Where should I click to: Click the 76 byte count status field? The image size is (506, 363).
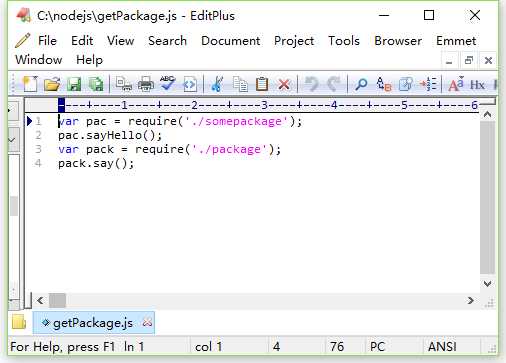(x=337, y=347)
